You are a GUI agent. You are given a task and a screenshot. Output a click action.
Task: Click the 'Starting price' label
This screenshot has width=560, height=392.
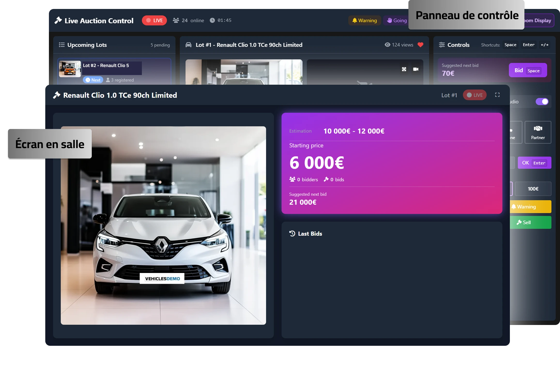click(x=306, y=145)
